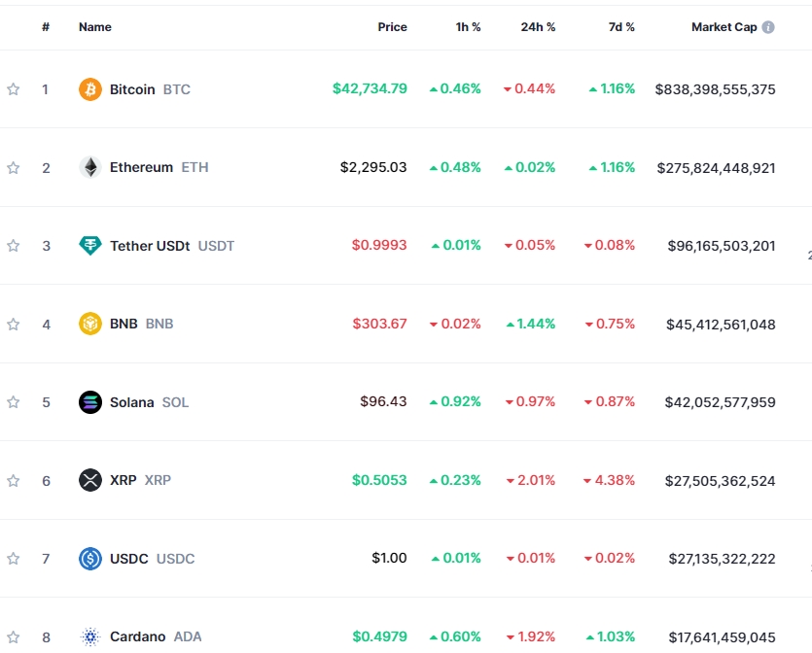Click the Cardano logo icon
The height and width of the screenshot is (653, 812).
coord(89,636)
